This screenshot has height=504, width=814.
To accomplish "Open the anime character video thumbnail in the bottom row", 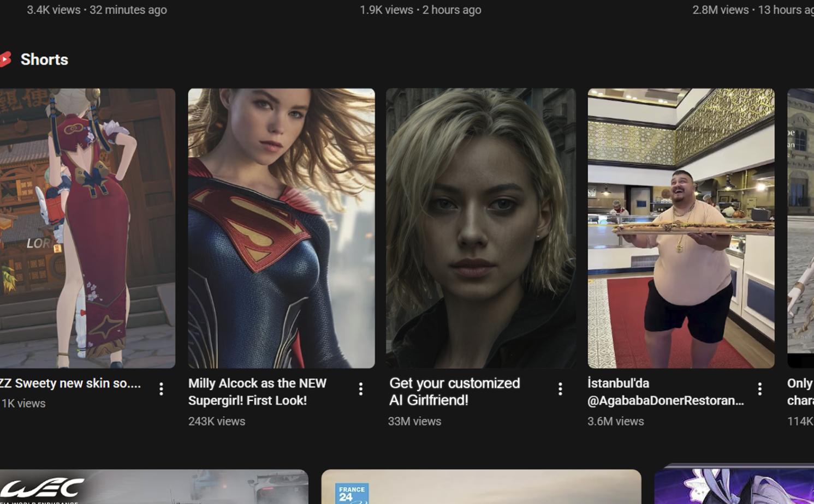I will pos(734,485).
